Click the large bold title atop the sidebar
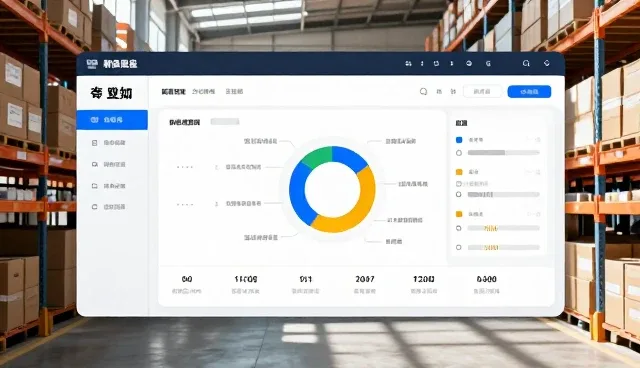Image resolution: width=640 pixels, height=368 pixels. click(111, 93)
